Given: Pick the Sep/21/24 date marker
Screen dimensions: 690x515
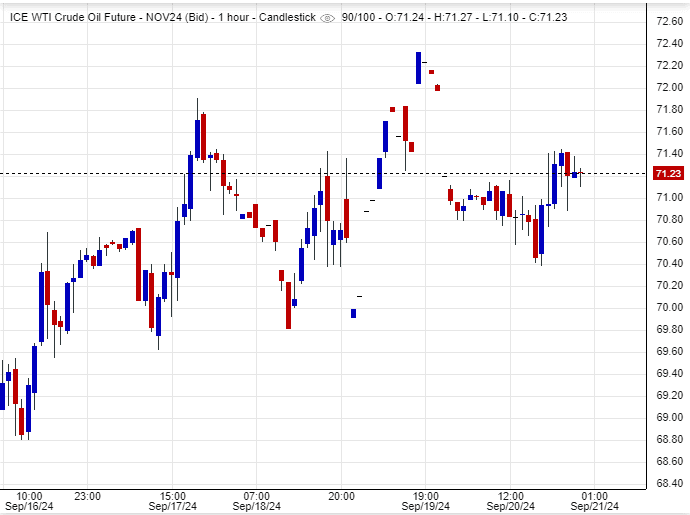Looking at the screenshot, I should 597,506.
